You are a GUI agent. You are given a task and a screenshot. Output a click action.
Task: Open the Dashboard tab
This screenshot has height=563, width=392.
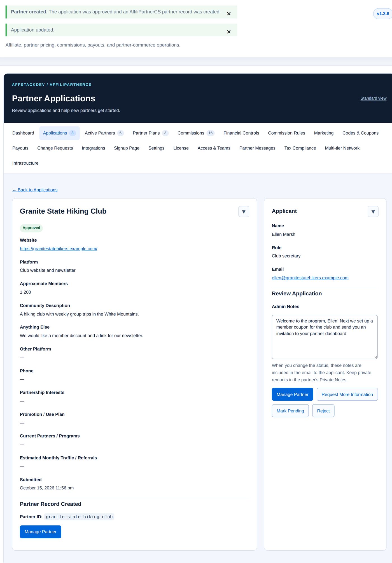pos(23,133)
